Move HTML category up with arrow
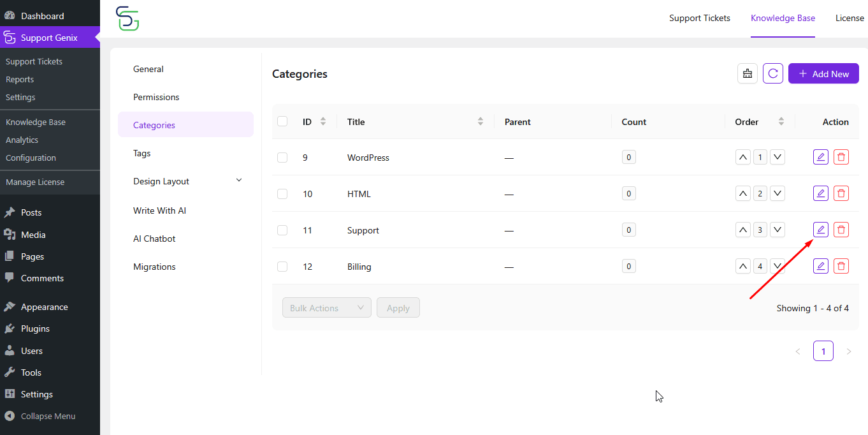Image resolution: width=868 pixels, height=435 pixels. tap(743, 193)
